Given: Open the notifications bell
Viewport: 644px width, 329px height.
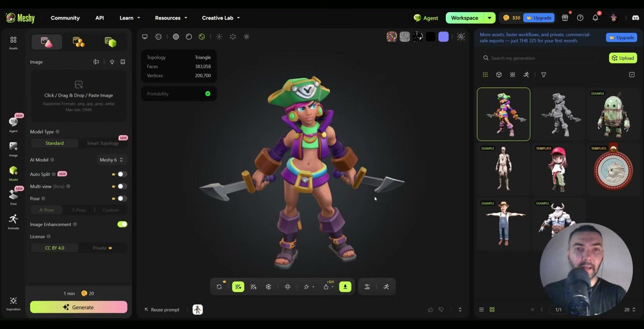Looking at the screenshot, I should (x=595, y=18).
